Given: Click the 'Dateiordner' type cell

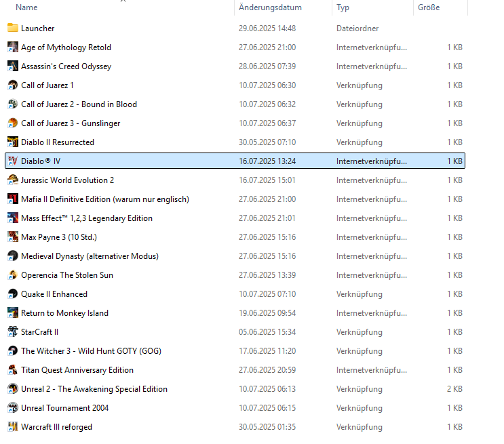Looking at the screenshot, I should click(x=357, y=28).
